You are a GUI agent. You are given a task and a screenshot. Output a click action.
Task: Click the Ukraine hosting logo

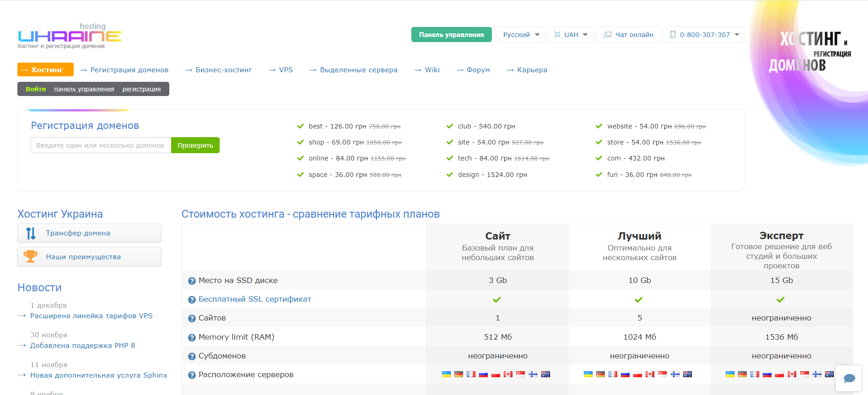(70, 36)
